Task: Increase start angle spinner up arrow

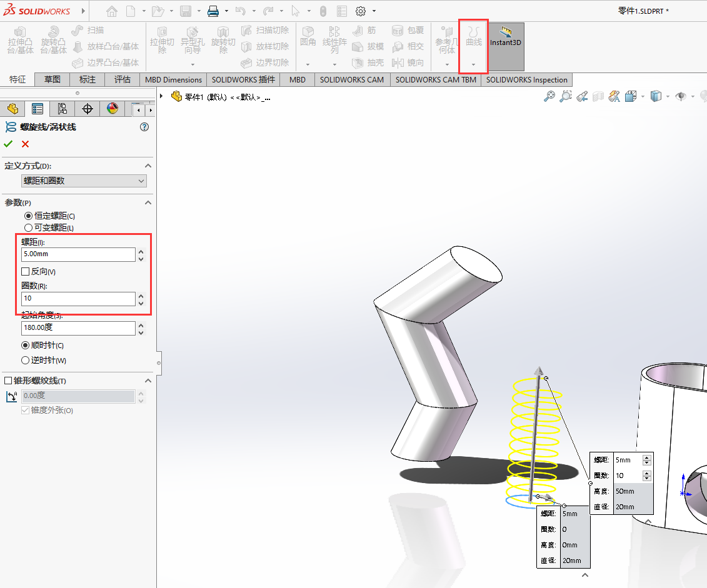Action: point(141,326)
